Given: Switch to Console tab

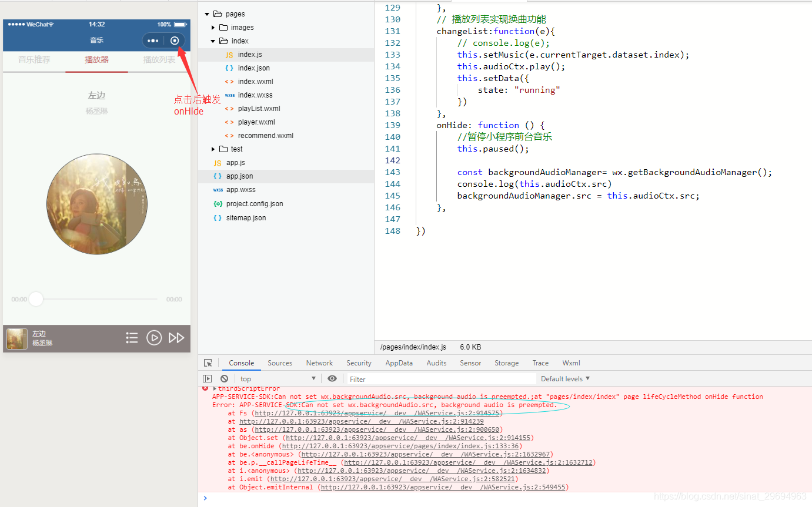Looking at the screenshot, I should click(242, 363).
